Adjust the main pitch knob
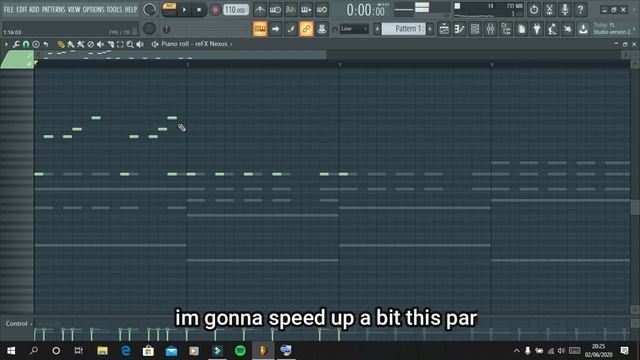The width and height of the screenshot is (640, 360). pyautogui.click(x=149, y=29)
